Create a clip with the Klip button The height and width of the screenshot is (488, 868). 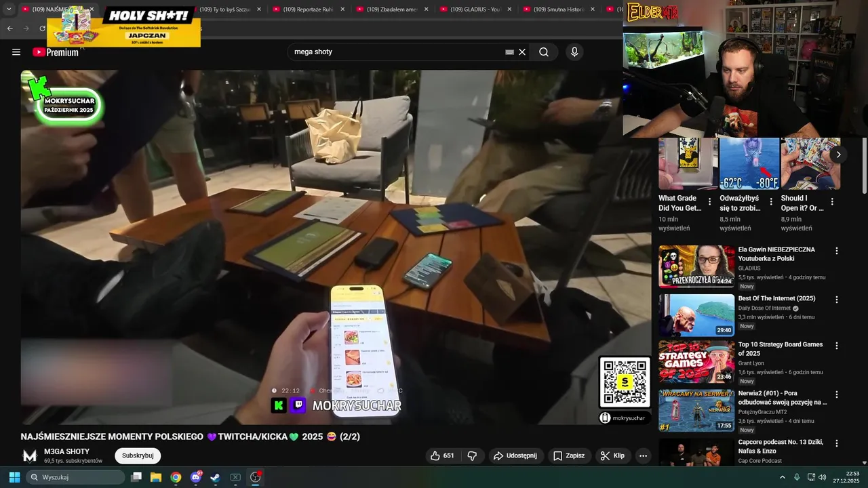click(612, 455)
